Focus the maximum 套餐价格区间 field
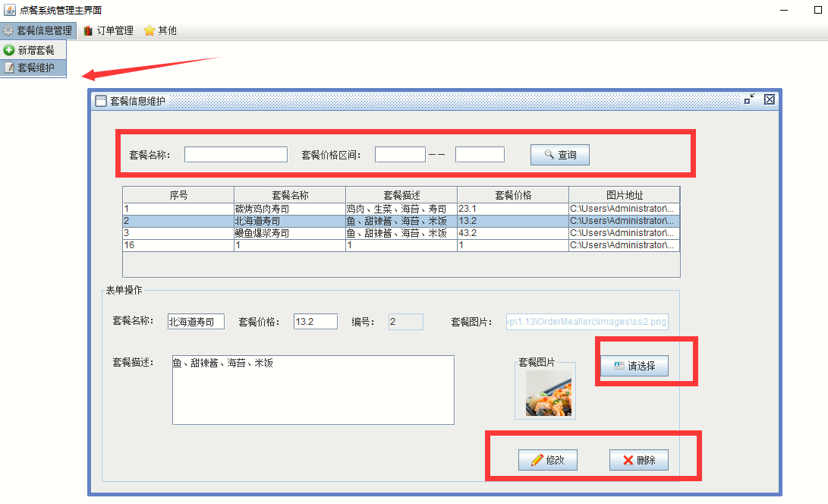Image resolution: width=828 pixels, height=504 pixels. (480, 155)
